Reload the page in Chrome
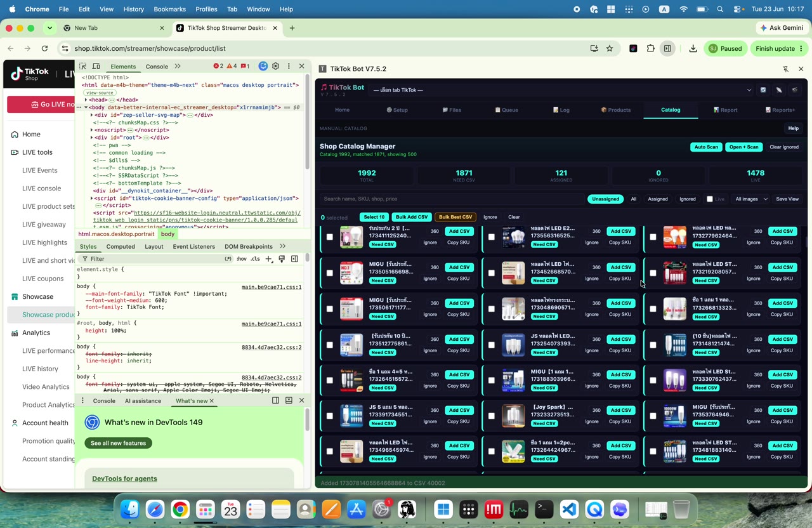 (x=44, y=48)
